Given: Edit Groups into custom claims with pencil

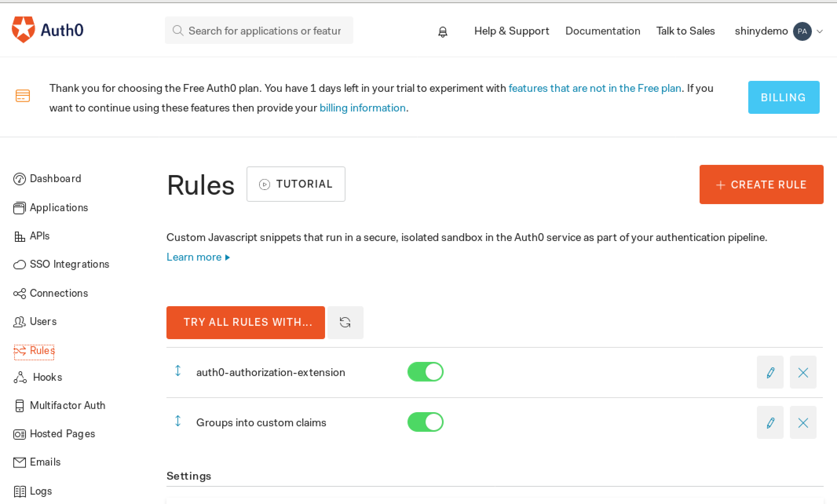Looking at the screenshot, I should click(x=770, y=422).
